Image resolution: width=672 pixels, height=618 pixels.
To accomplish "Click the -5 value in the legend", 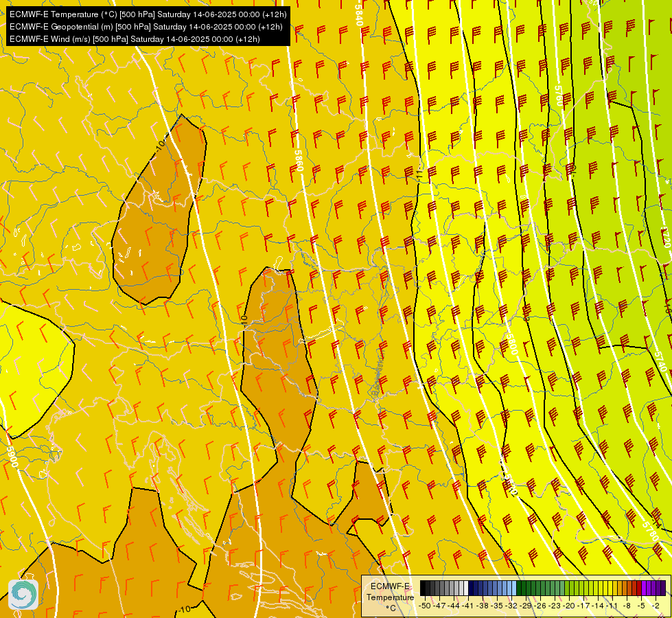I will pos(641,606).
